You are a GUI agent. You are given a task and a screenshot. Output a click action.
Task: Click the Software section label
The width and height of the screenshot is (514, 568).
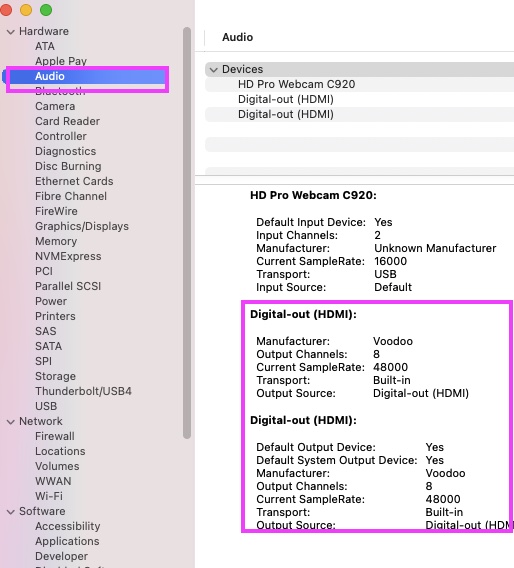(42, 511)
